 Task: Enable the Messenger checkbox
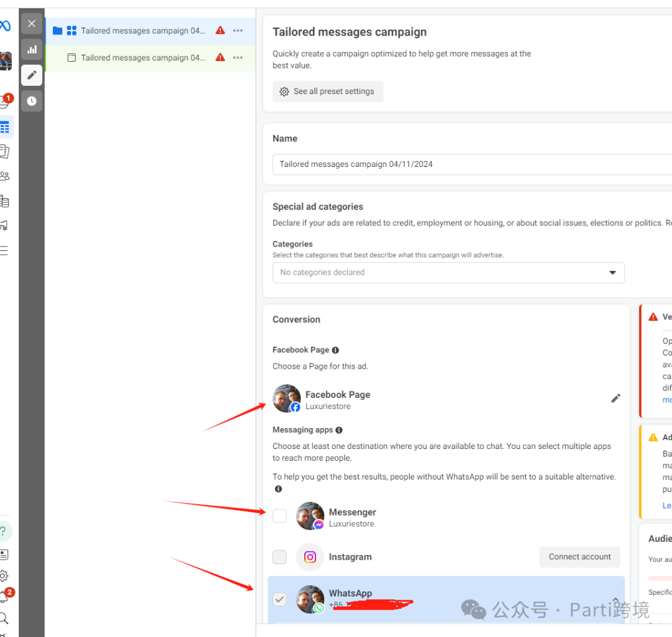point(280,516)
